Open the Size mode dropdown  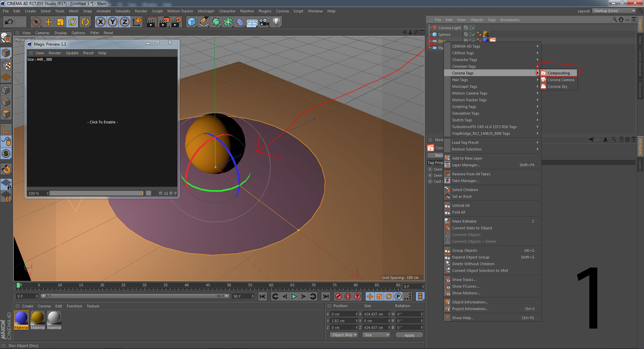[377, 335]
